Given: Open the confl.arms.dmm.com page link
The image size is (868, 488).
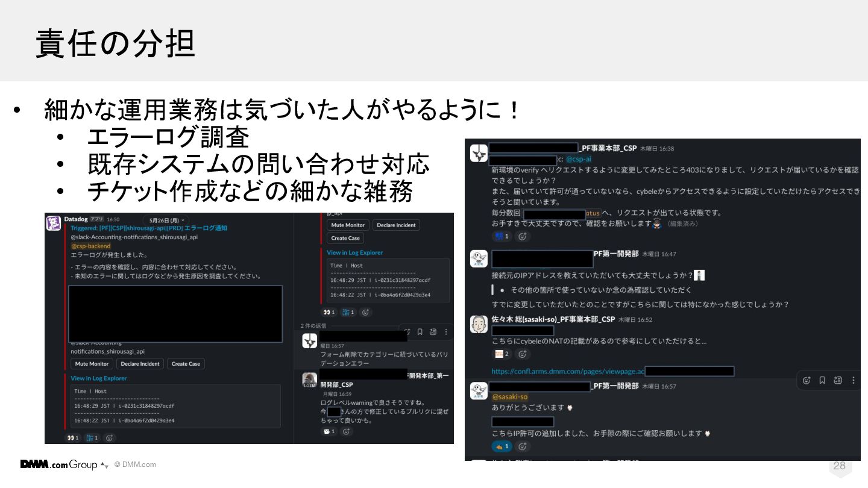Looking at the screenshot, I should tap(568, 371).
